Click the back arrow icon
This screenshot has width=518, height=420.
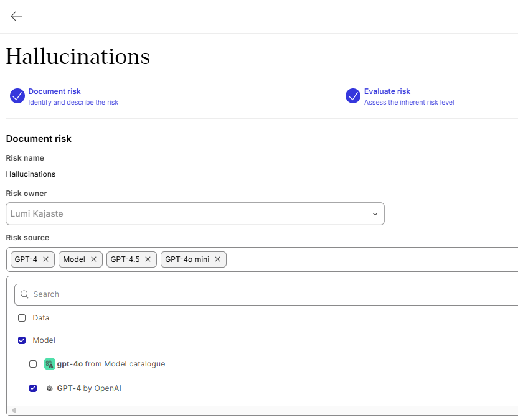[x=16, y=16]
